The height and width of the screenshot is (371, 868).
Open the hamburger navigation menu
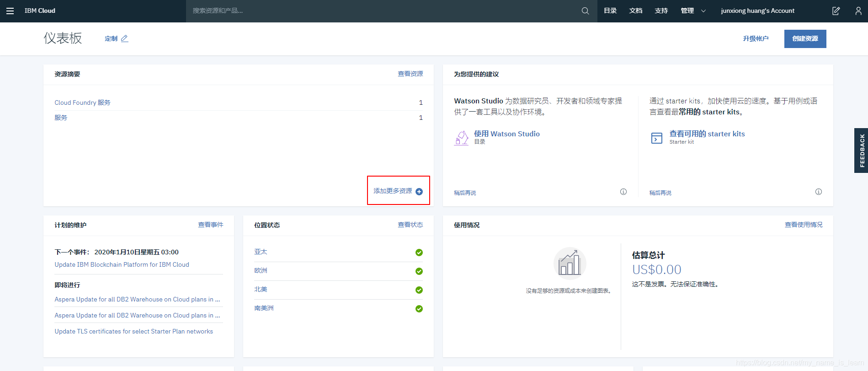coord(10,11)
